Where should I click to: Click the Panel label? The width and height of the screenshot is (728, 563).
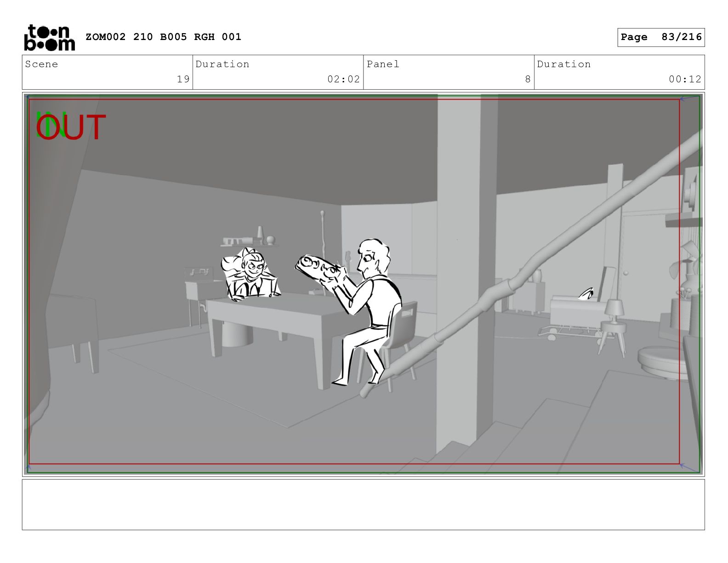click(x=383, y=64)
